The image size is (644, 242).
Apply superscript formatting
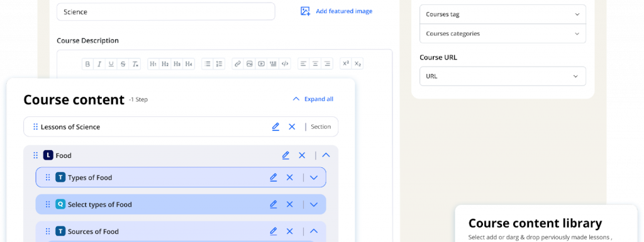click(x=346, y=63)
